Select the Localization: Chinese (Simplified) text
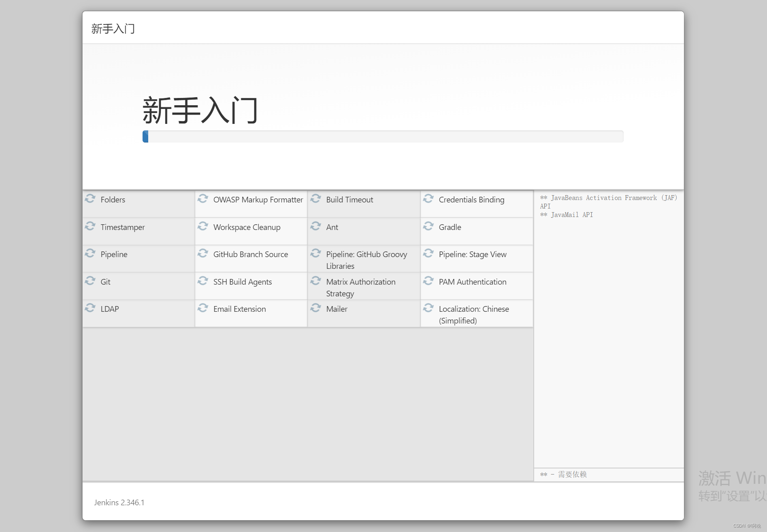This screenshot has height=532, width=767. tap(474, 315)
